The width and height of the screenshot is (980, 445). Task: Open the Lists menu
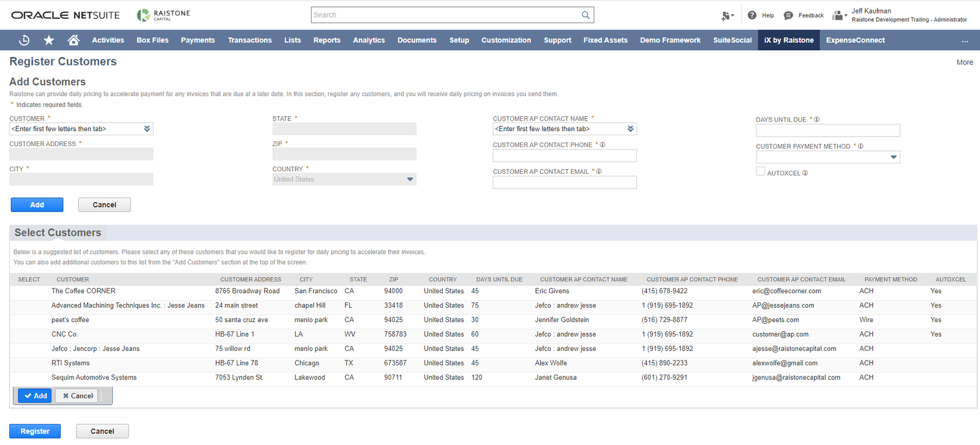tap(292, 40)
